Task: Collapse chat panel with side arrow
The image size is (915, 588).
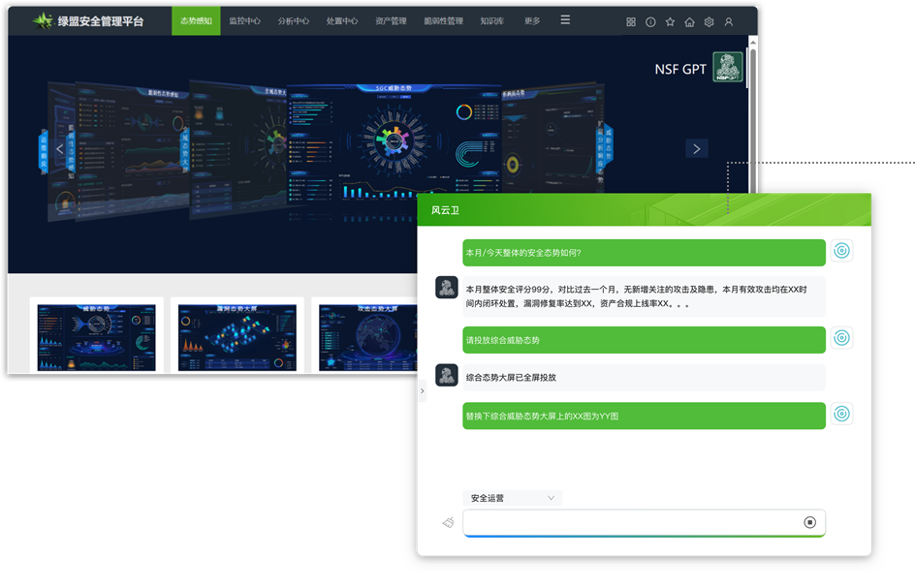Action: (423, 390)
